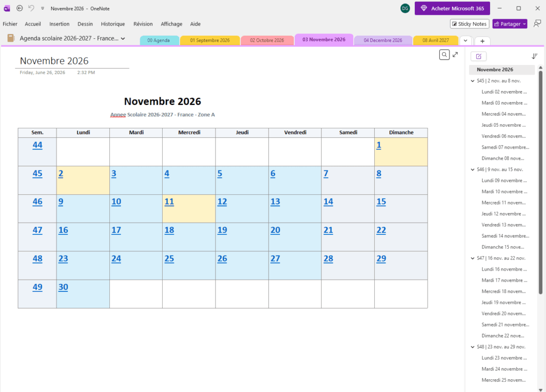Open the Quick Access Toolbar customize arrow
This screenshot has width=546, height=392.
pos(43,9)
